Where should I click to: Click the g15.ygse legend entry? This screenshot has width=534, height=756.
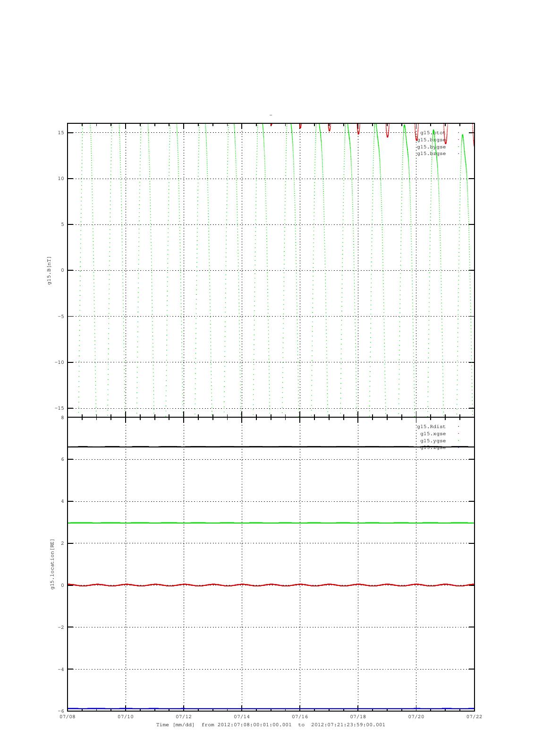433,441
